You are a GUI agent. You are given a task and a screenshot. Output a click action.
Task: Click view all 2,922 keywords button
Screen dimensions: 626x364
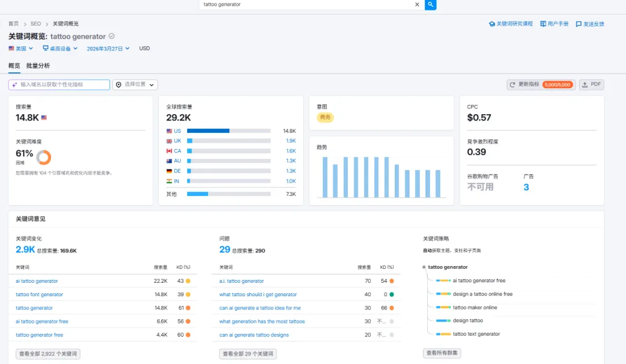pos(48,354)
